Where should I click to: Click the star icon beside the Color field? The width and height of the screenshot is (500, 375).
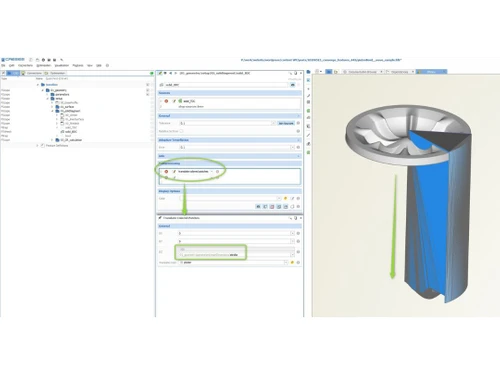tap(285, 198)
